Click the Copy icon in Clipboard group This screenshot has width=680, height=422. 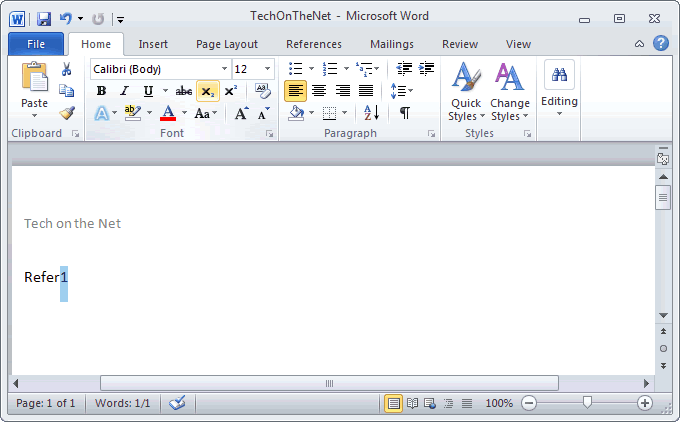66,91
